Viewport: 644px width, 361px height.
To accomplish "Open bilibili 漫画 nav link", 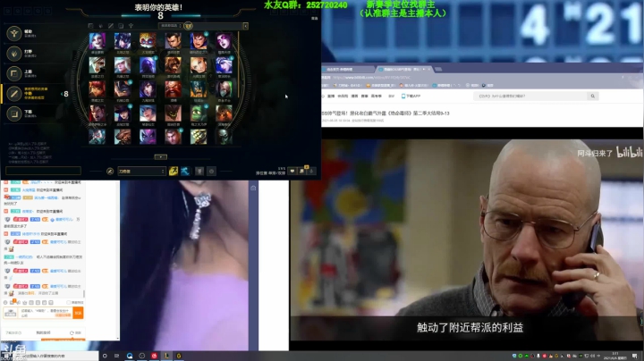I will (354, 96).
